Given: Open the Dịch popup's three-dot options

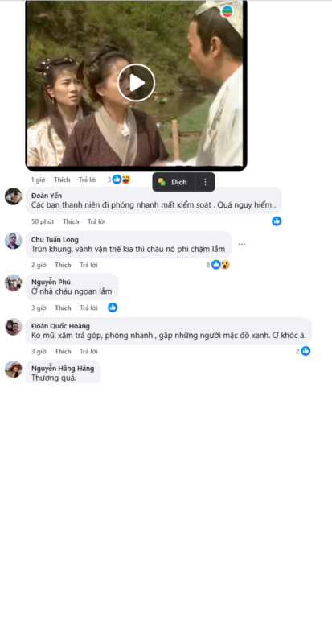Looking at the screenshot, I should 205,182.
